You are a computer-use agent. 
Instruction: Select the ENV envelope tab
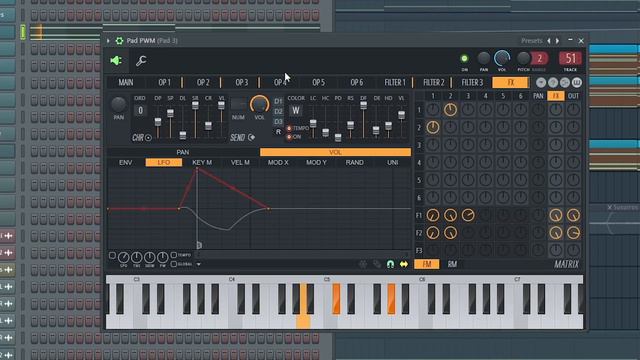click(x=125, y=162)
